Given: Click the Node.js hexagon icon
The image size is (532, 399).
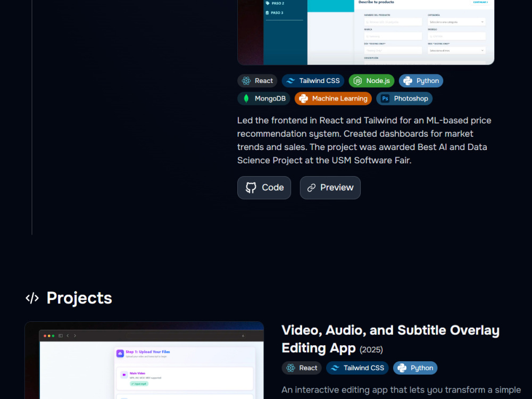Looking at the screenshot, I should (x=358, y=81).
